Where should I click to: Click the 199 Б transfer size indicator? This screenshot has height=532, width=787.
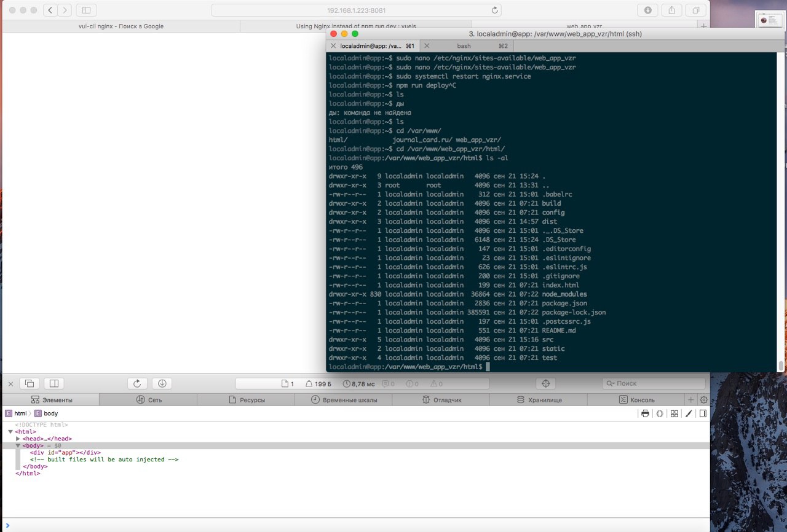[x=318, y=384]
